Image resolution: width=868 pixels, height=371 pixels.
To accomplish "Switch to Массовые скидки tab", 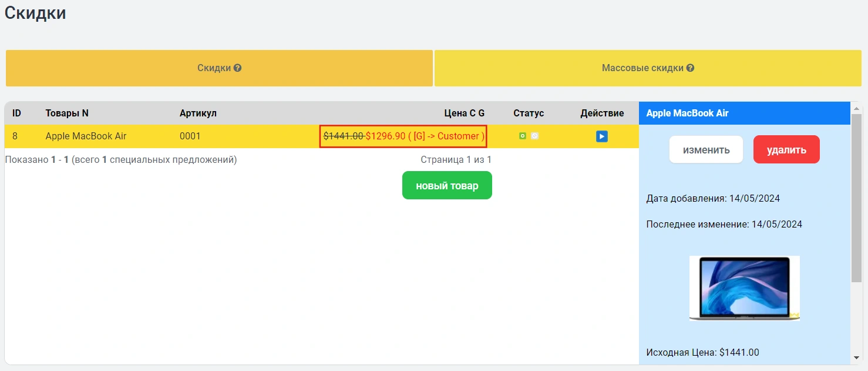I will 642,68.
